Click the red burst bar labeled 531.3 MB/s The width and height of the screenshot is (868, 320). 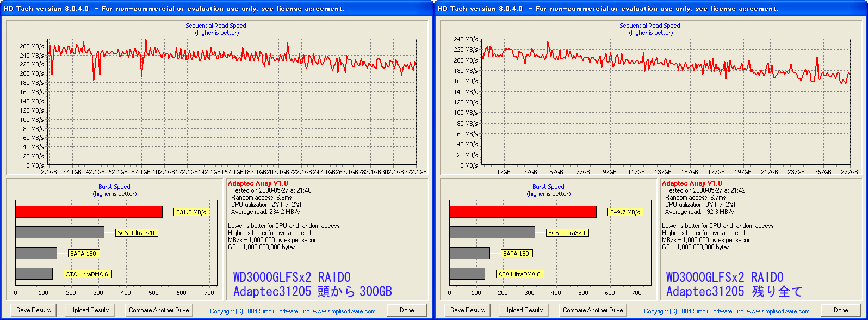pyautogui.click(x=89, y=212)
